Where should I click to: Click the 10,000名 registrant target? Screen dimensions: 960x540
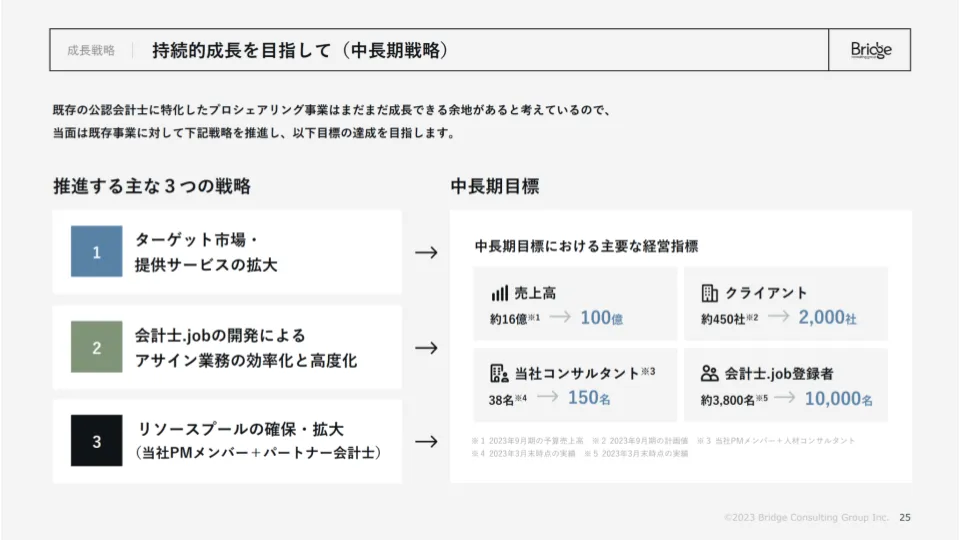click(838, 398)
